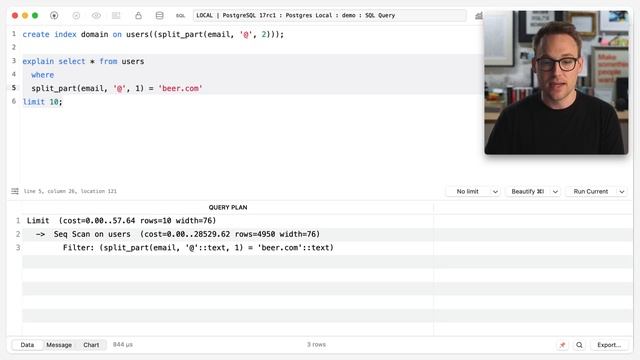Switch to the Chart tab
The width and height of the screenshot is (640, 360).
pos(91,345)
